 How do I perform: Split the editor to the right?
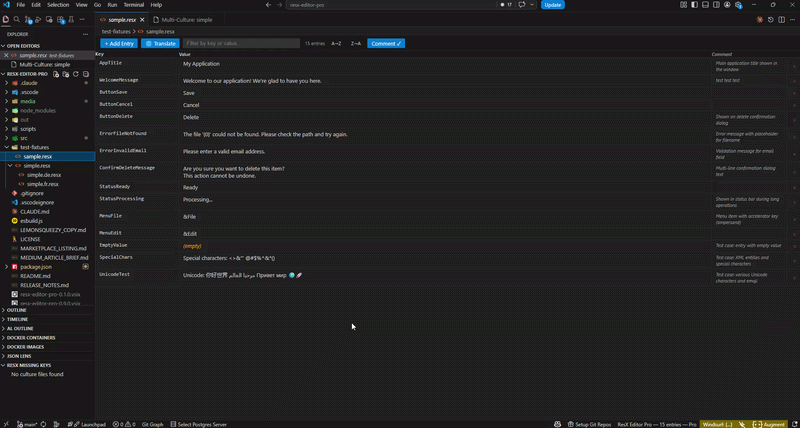pos(781,19)
